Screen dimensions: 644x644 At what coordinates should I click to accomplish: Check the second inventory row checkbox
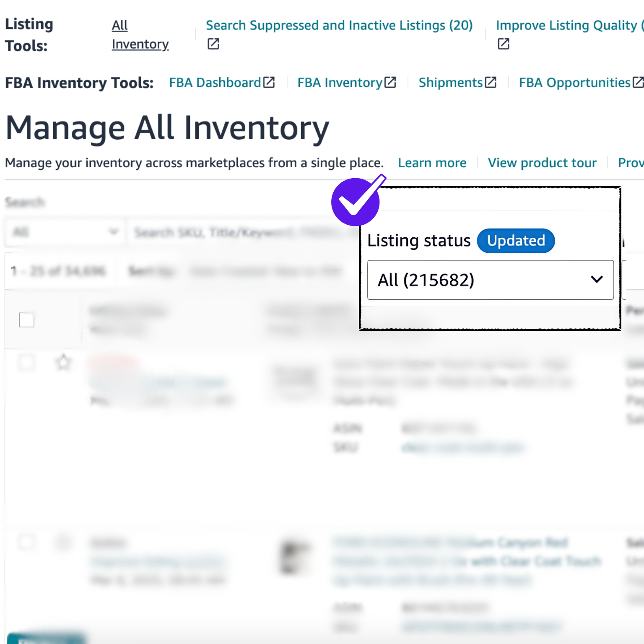[26, 542]
